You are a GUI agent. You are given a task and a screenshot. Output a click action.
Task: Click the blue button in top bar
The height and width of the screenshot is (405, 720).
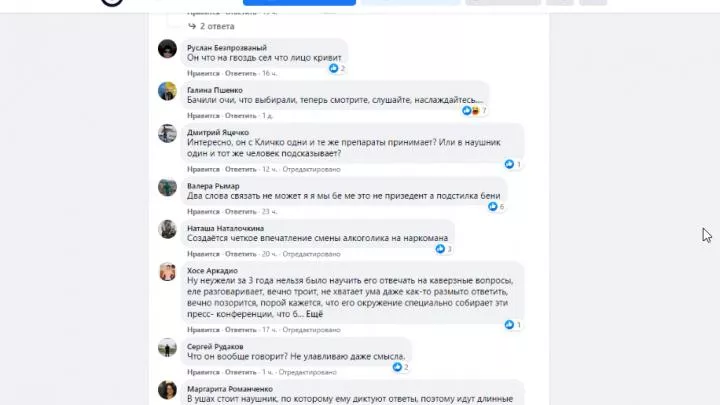pyautogui.click(x=299, y=3)
